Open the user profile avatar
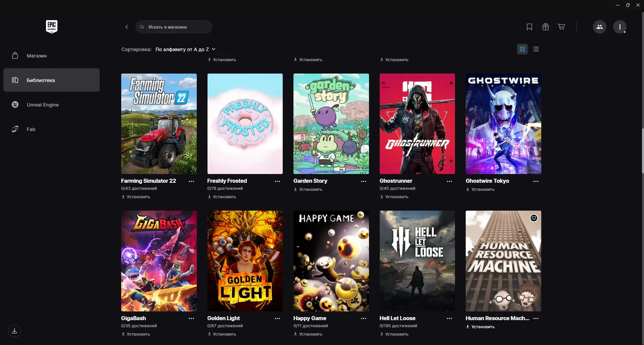Screen dimensions: 644x345 [x=620, y=27]
